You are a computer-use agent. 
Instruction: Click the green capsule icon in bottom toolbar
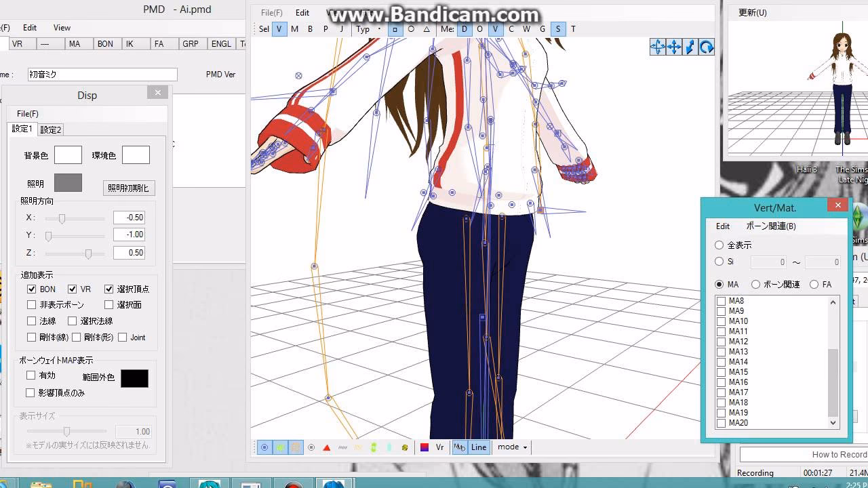(x=374, y=447)
